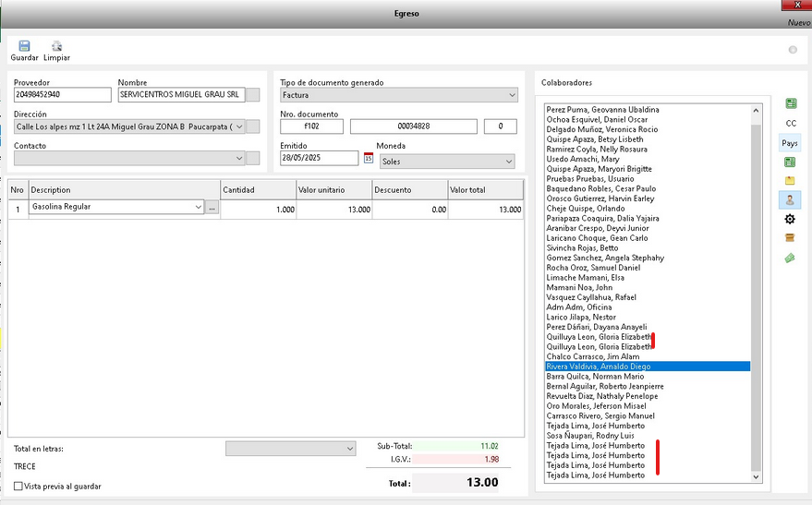Select Chalco Carrasco, Jim Alam in list

[593, 356]
